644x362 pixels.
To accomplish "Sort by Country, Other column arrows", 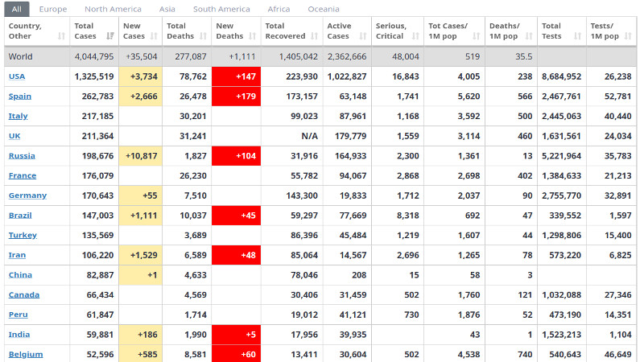I will (x=62, y=36).
